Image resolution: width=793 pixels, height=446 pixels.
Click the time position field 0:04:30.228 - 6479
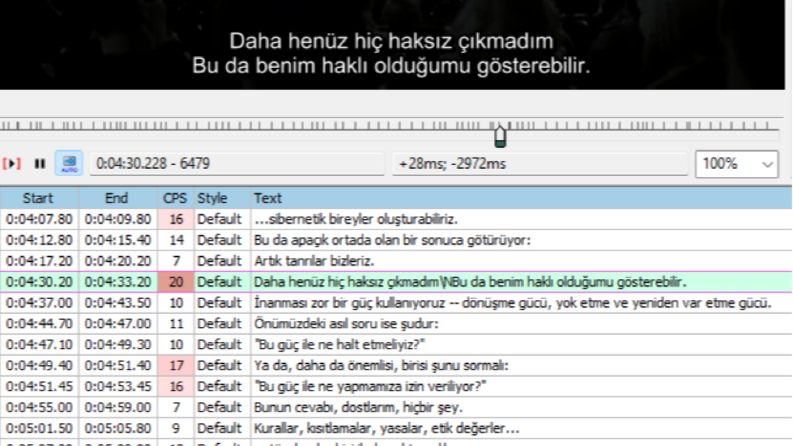point(237,164)
